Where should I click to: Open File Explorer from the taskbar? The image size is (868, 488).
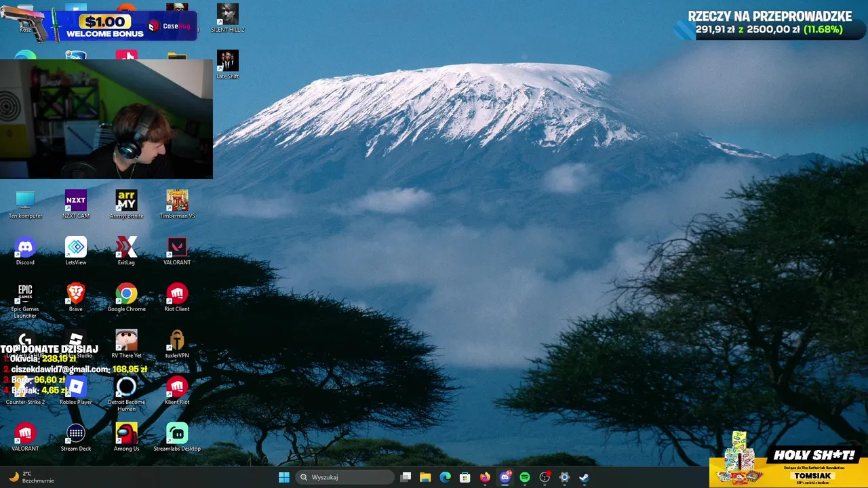pos(425,477)
